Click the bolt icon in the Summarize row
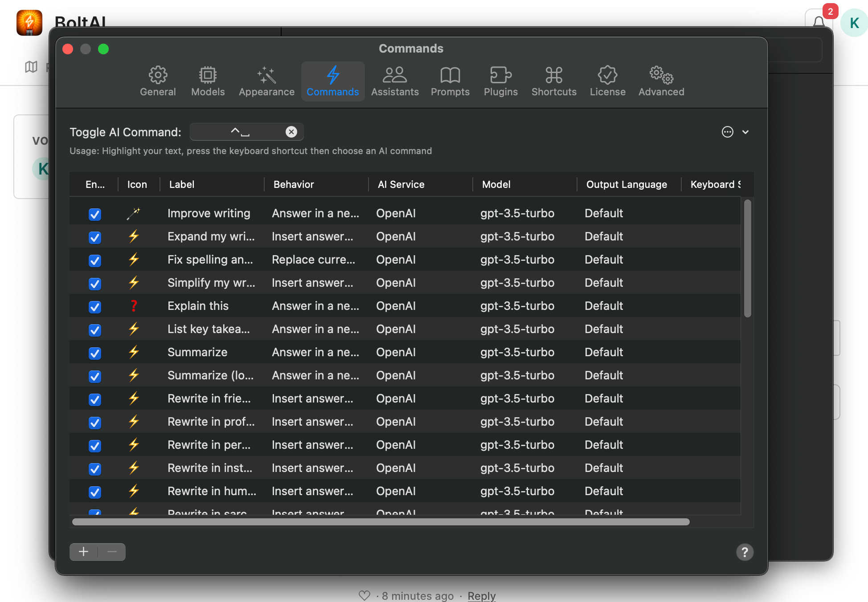The width and height of the screenshot is (868, 602). pyautogui.click(x=134, y=352)
